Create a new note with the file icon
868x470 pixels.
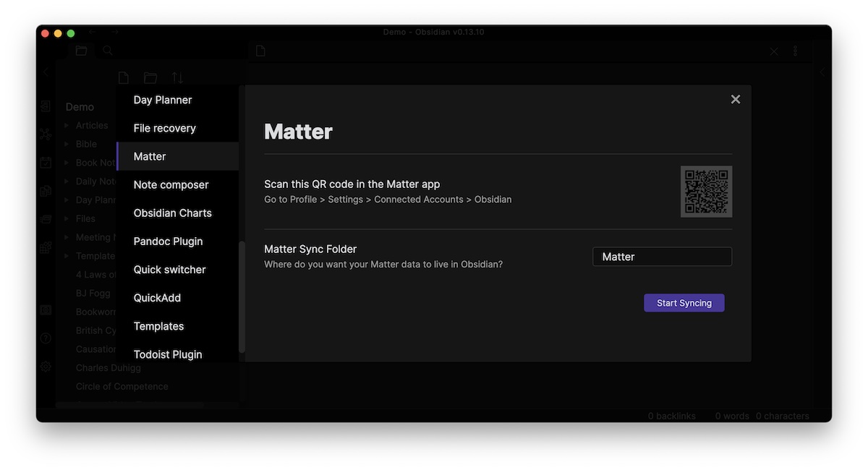(124, 77)
